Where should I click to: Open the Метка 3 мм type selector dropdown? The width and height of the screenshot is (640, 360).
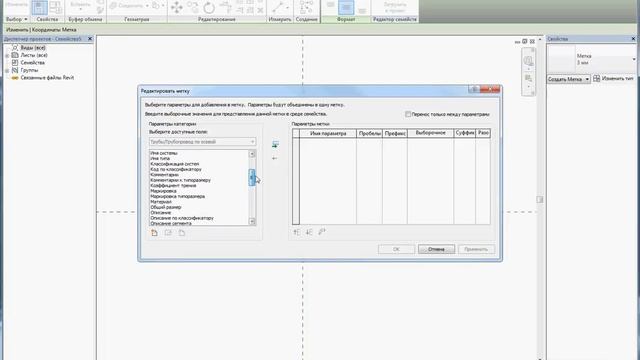click(634, 59)
